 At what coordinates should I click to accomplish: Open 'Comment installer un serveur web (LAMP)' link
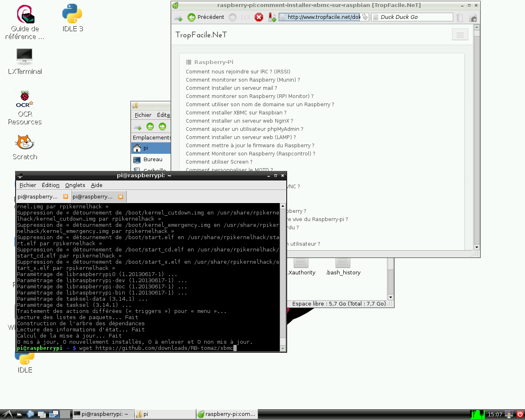241,137
